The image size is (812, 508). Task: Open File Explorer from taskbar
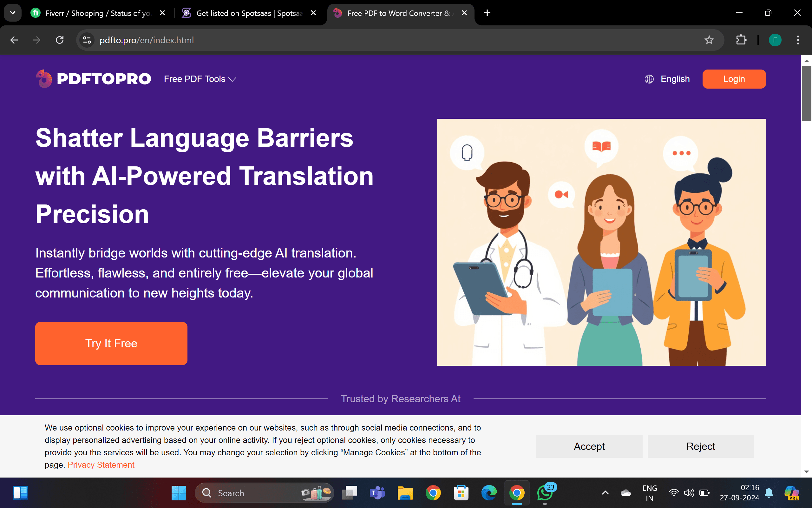click(x=405, y=493)
